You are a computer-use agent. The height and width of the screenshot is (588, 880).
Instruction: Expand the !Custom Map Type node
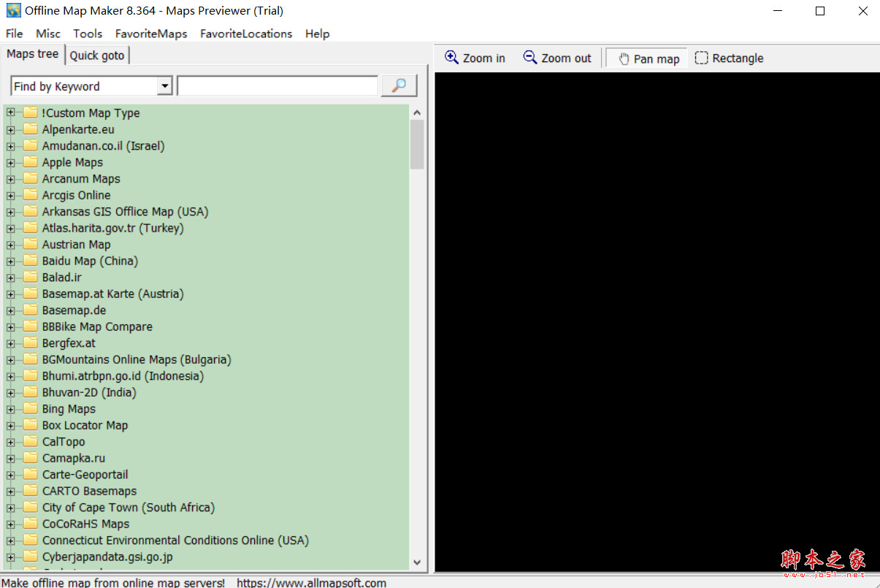[x=10, y=113]
